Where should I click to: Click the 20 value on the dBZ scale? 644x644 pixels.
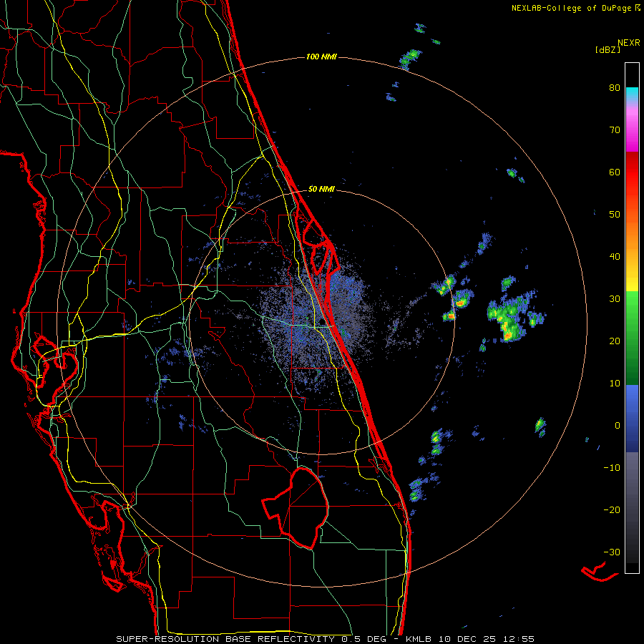(615, 341)
